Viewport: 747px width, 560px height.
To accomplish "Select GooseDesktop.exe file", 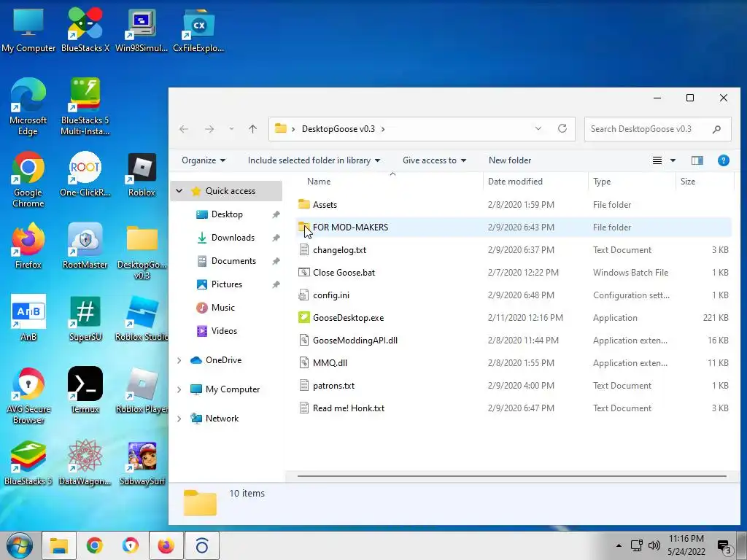I will click(514, 318).
